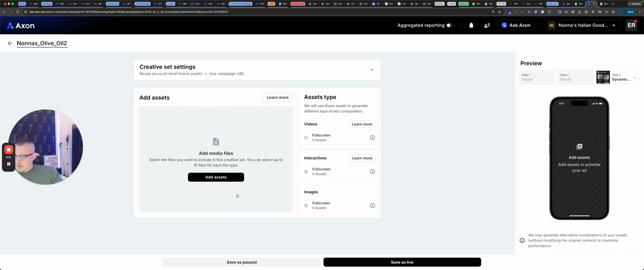Switch to the Google Ads browser tab
This screenshot has height=270, width=644.
point(298,4)
